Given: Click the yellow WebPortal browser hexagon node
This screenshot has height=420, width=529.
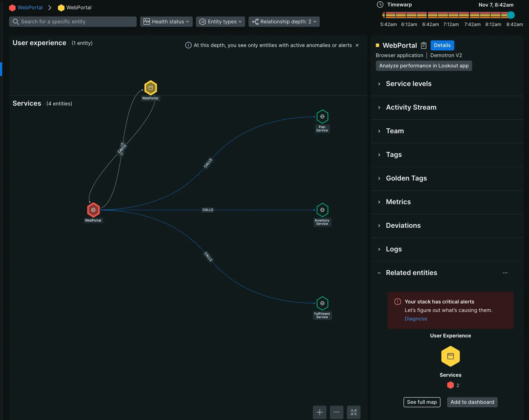Looking at the screenshot, I should tap(150, 88).
